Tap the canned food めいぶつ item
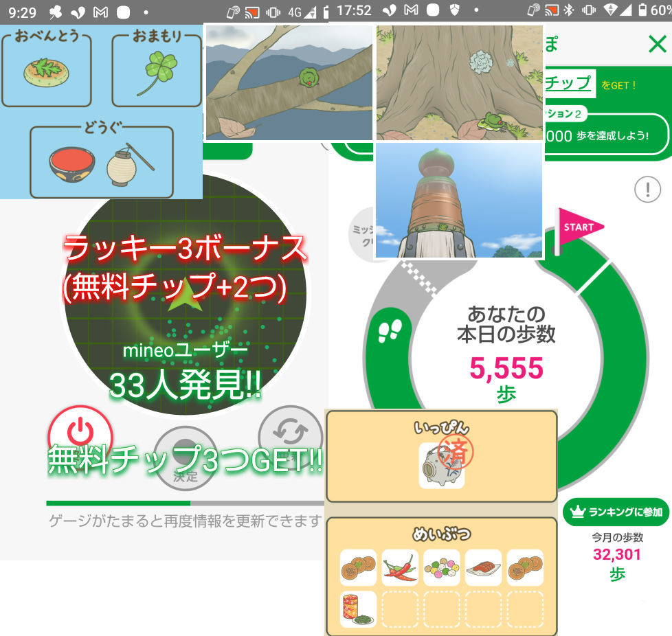The image size is (672, 636). [x=358, y=609]
